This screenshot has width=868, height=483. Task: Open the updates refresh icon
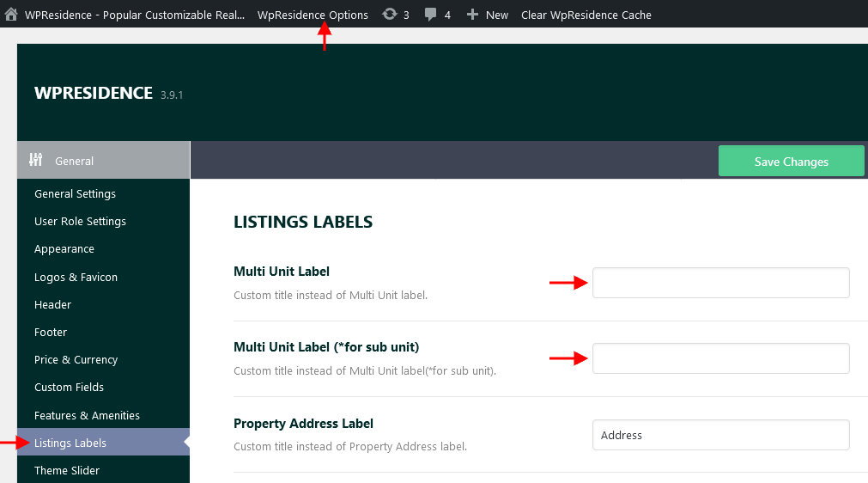pyautogui.click(x=390, y=15)
